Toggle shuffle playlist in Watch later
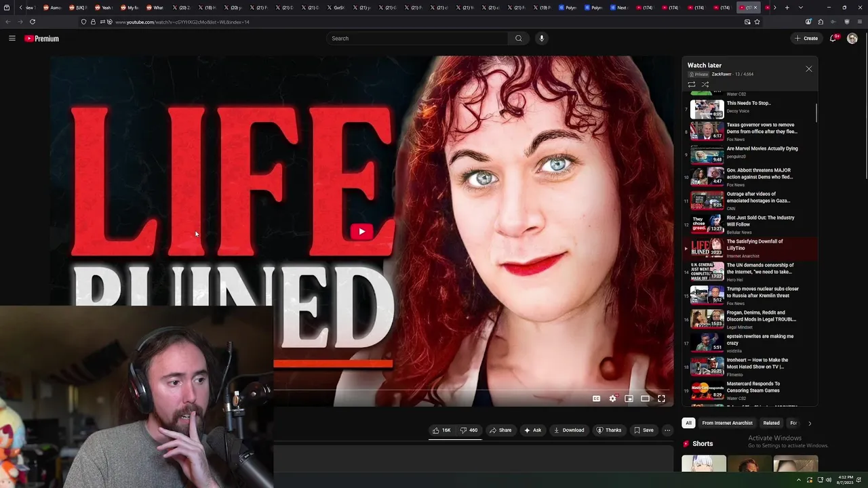The height and width of the screenshot is (488, 868). (x=705, y=85)
